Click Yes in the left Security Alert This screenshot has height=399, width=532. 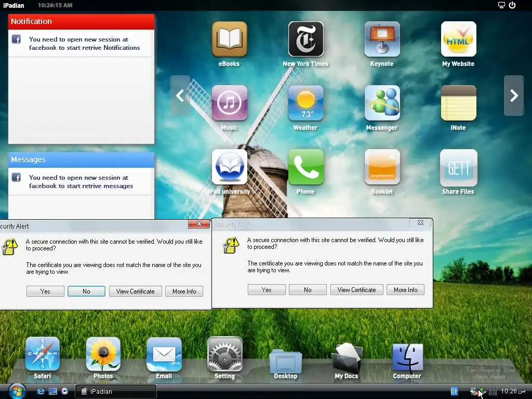click(x=45, y=291)
